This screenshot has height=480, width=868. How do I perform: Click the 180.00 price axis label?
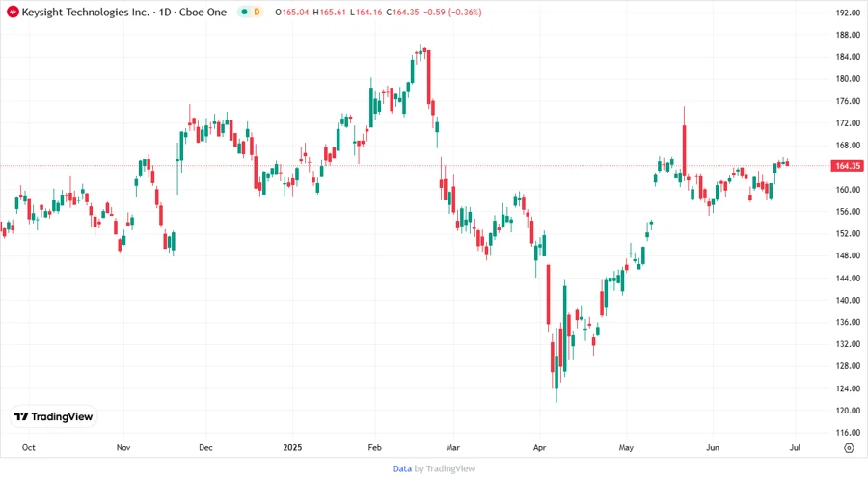848,79
